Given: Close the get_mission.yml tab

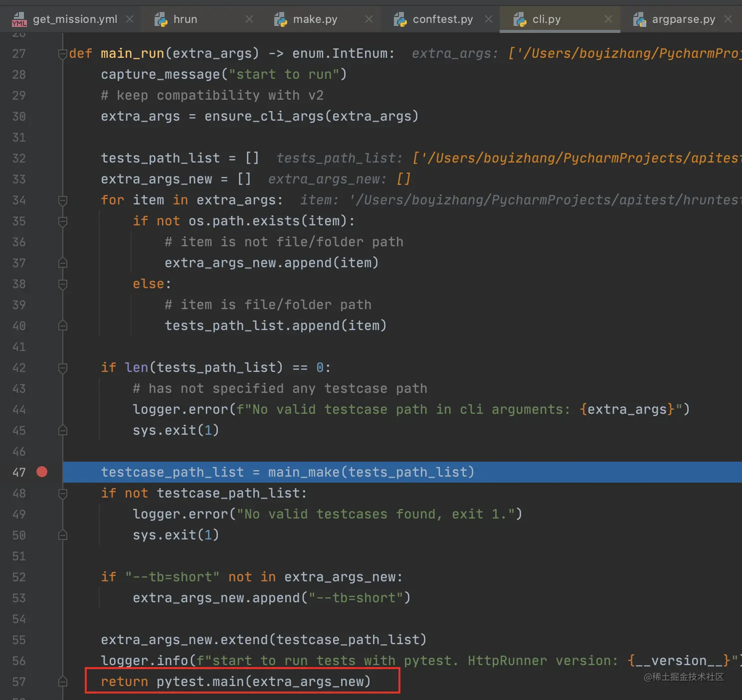Looking at the screenshot, I should [x=130, y=19].
